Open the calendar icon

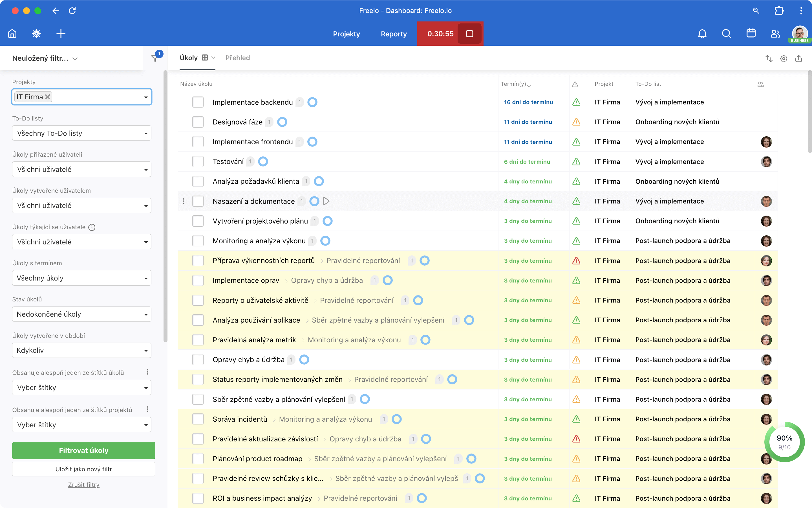[751, 34]
